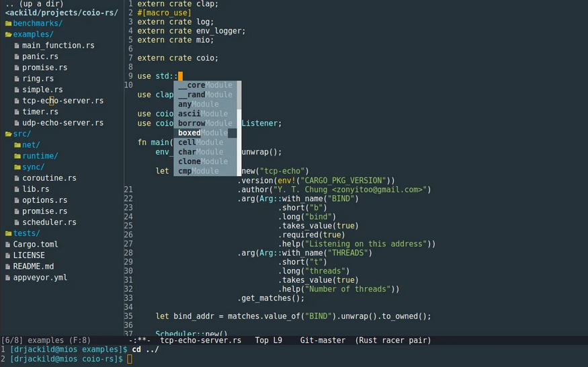This screenshot has width=588, height=367.
Task: Click '(Rust racer pair)' mode indicator
Action: (392, 340)
